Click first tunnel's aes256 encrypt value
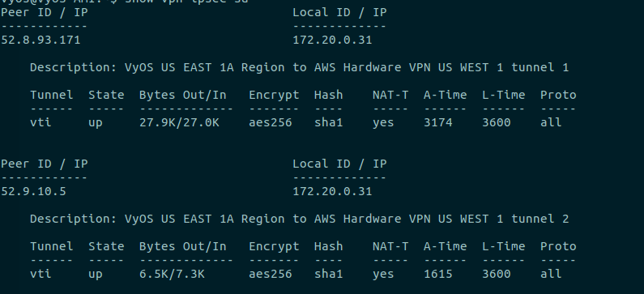 point(271,123)
